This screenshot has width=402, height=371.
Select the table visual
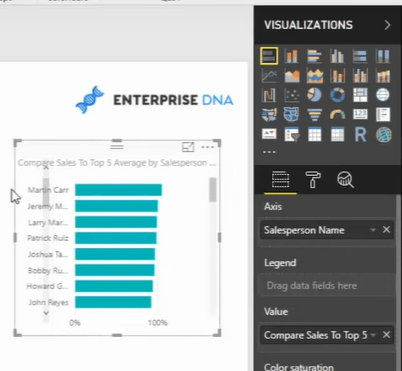[314, 135]
